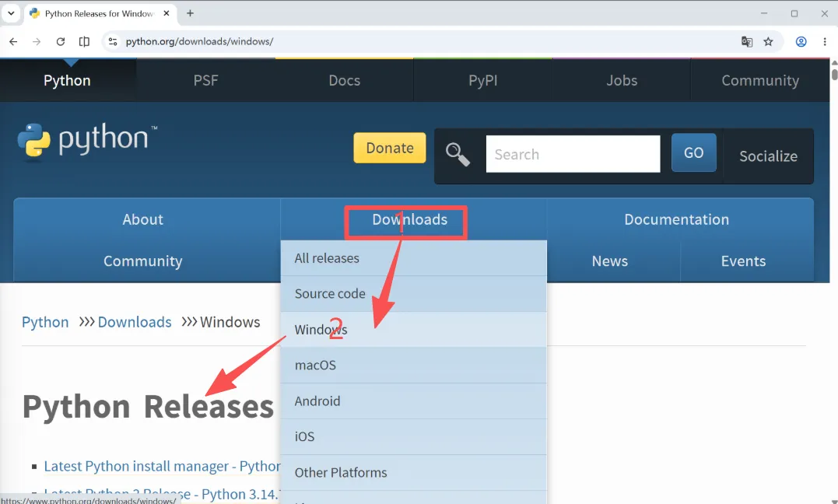
Task: Choose iOS from Downloads dropdown
Action: (x=414, y=437)
